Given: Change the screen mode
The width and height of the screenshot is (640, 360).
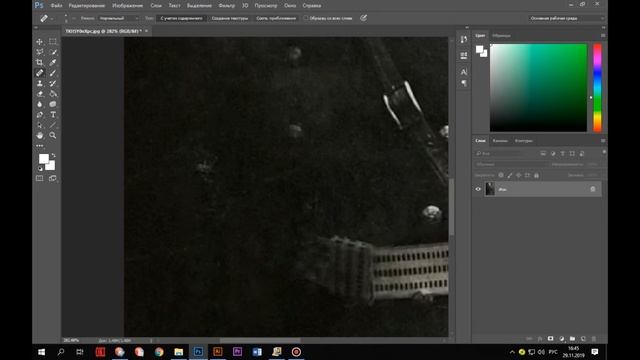Looking at the screenshot, I should [53, 178].
